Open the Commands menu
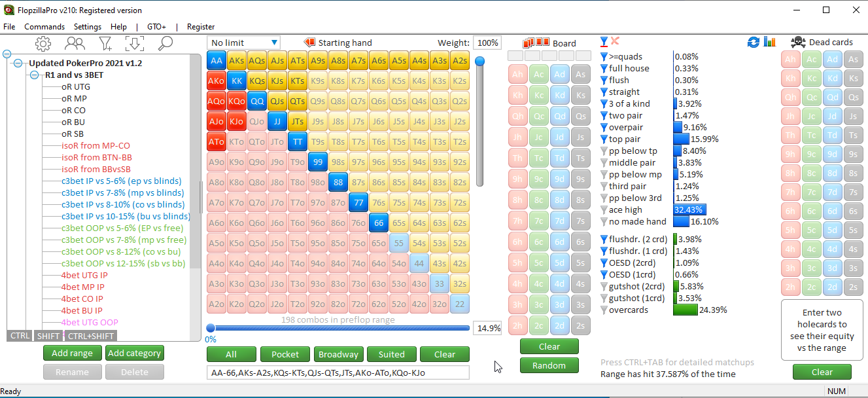 [x=44, y=27]
